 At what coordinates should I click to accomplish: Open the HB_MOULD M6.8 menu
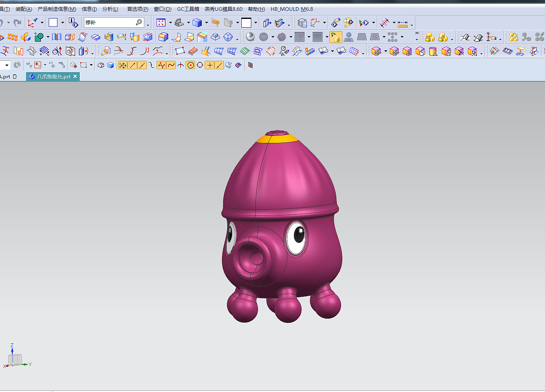292,9
